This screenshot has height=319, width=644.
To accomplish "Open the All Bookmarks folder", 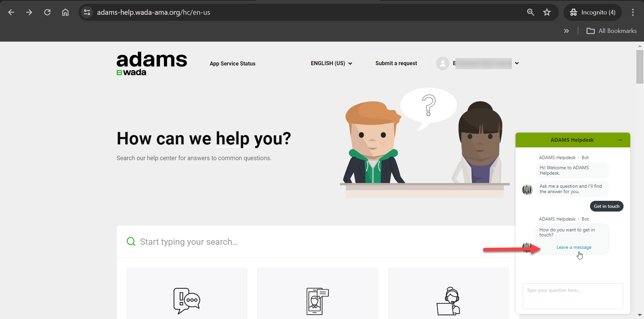I will pos(611,31).
